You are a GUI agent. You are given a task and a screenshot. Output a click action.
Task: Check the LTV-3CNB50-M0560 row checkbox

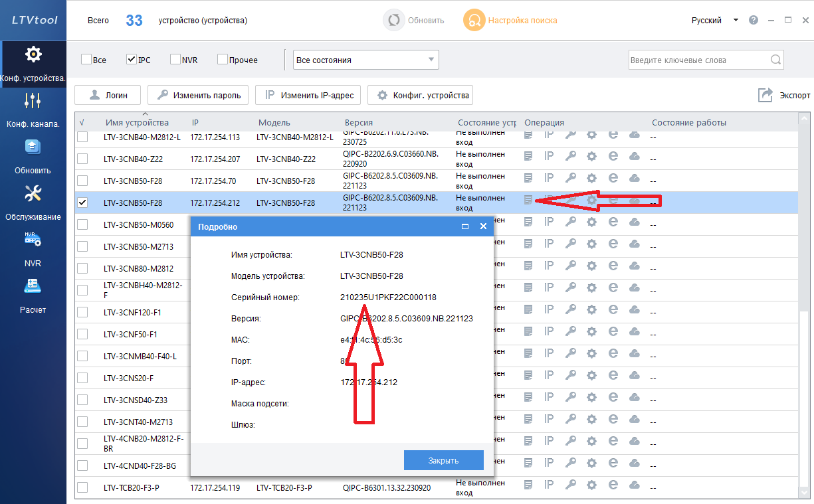(82, 224)
